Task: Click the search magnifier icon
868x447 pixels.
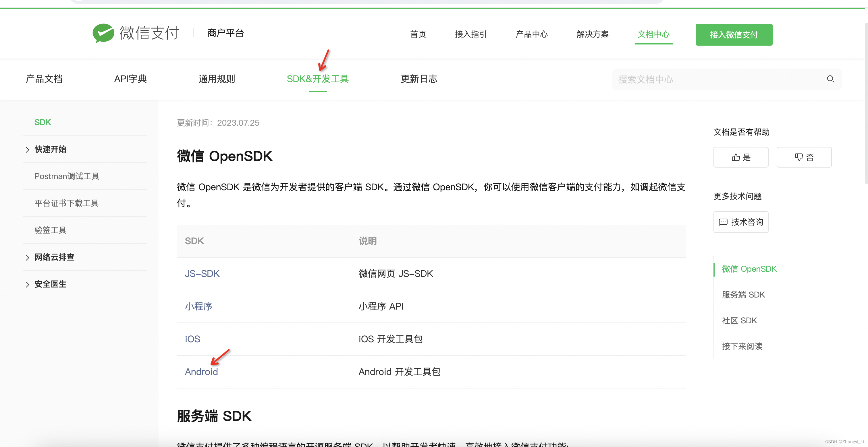Action: click(x=830, y=79)
